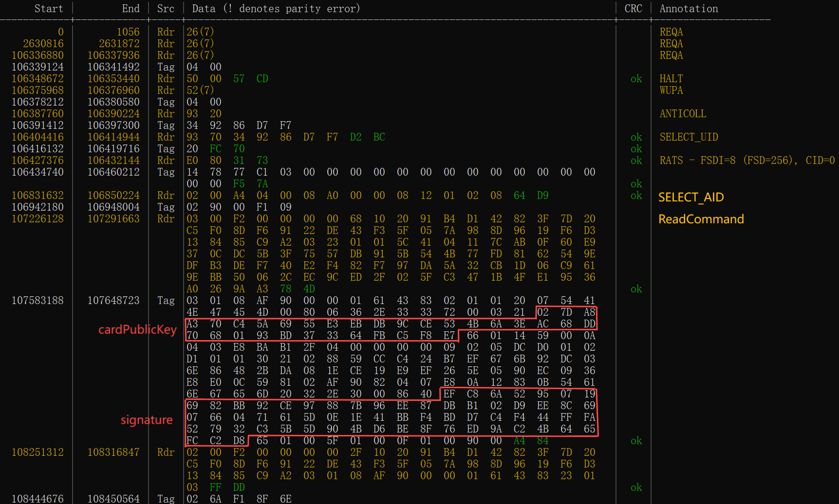Select the HALT annotation
Viewport: 839px width, 504px height.
click(671, 79)
